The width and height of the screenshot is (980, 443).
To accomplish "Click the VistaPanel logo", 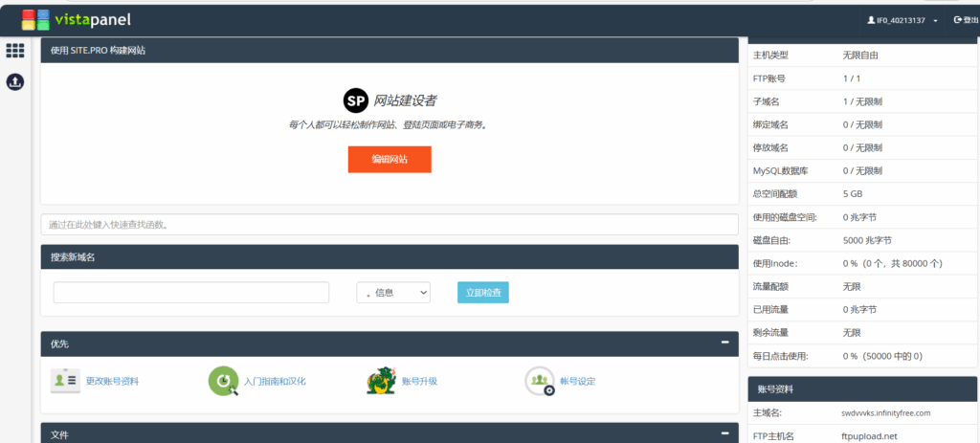I will point(77,18).
